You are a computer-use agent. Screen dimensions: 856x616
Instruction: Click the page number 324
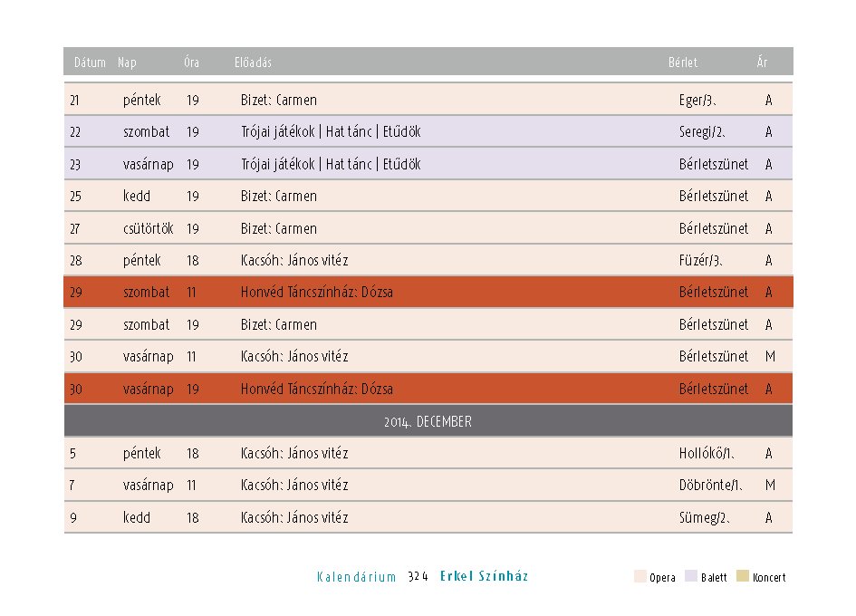tap(418, 577)
